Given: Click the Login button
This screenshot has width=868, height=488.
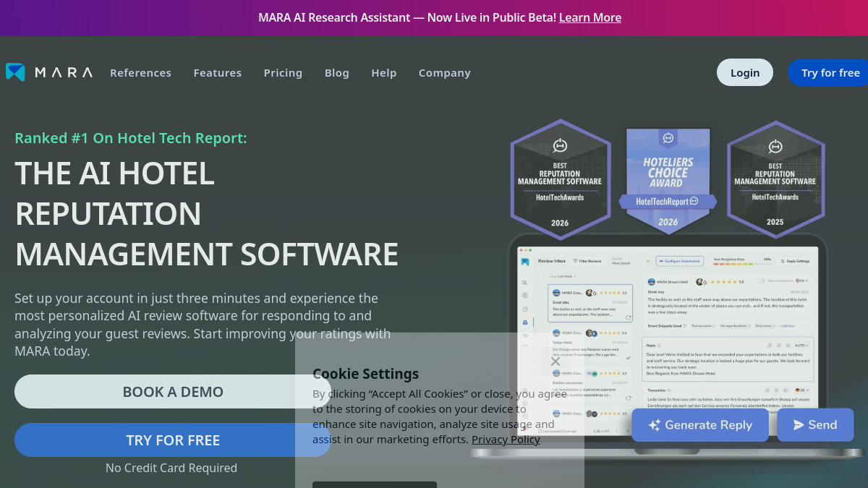Looking at the screenshot, I should 745,72.
